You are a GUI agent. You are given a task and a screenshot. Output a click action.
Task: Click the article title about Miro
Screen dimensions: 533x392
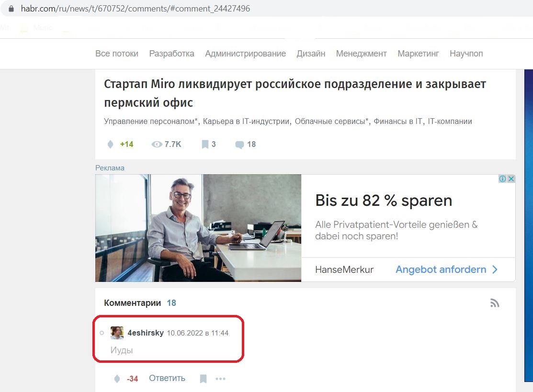295,93
